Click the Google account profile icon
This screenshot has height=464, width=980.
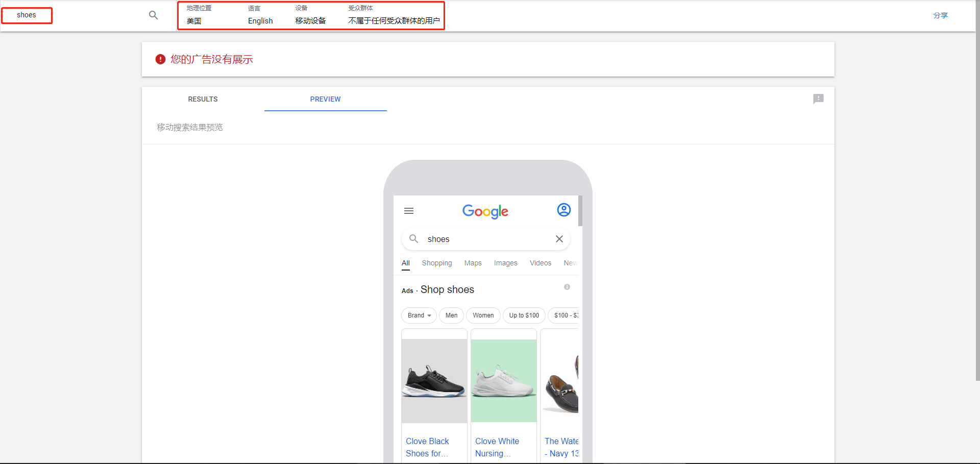pos(563,210)
